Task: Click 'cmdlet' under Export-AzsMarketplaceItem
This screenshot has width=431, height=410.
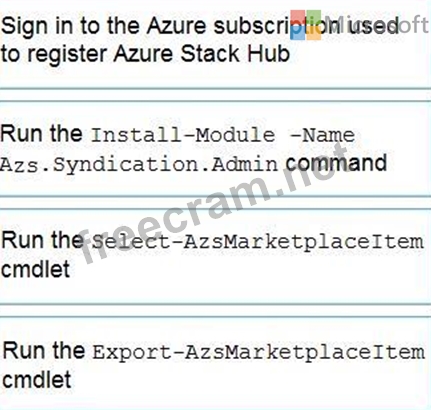Action: 37,379
